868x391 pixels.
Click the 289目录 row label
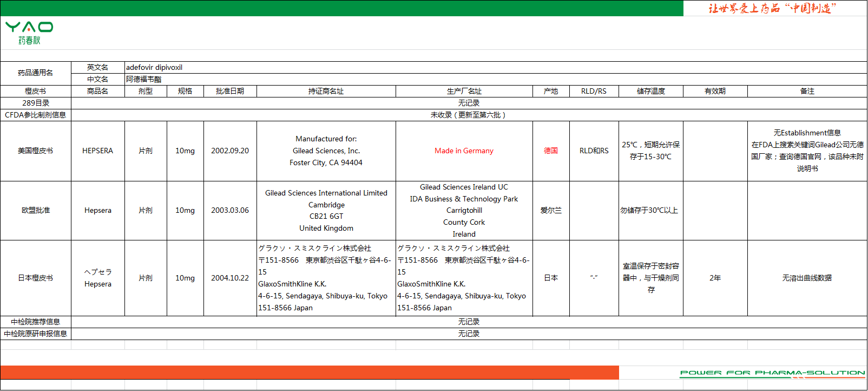[36, 103]
